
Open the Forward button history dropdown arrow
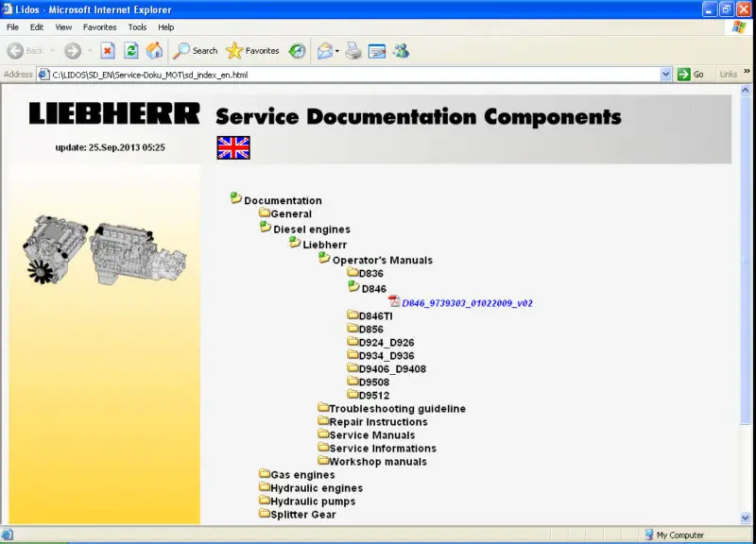90,51
